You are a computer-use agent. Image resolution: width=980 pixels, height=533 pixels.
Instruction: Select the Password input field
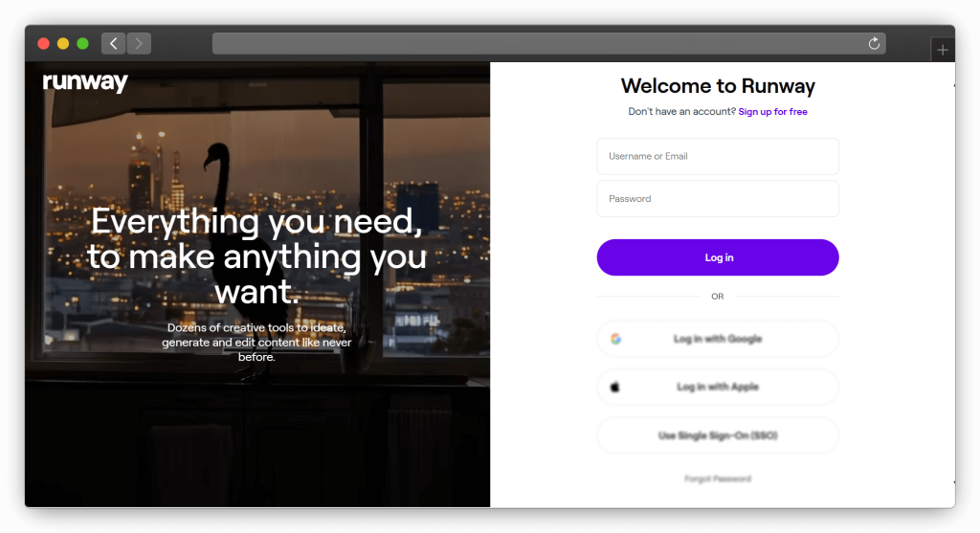[717, 199]
